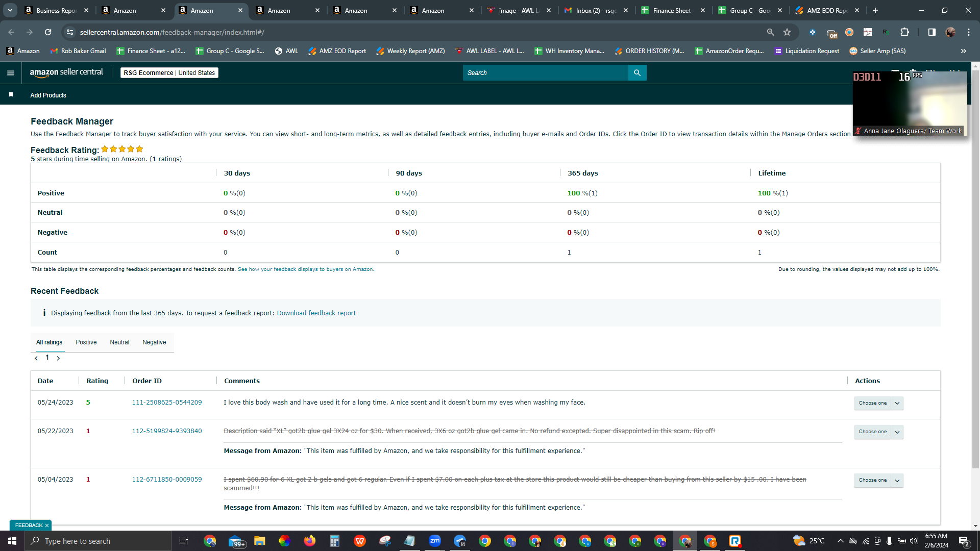Open the Weekly Report (AMZ) bookmark
Viewport: 980px width, 551px height.
410,51
